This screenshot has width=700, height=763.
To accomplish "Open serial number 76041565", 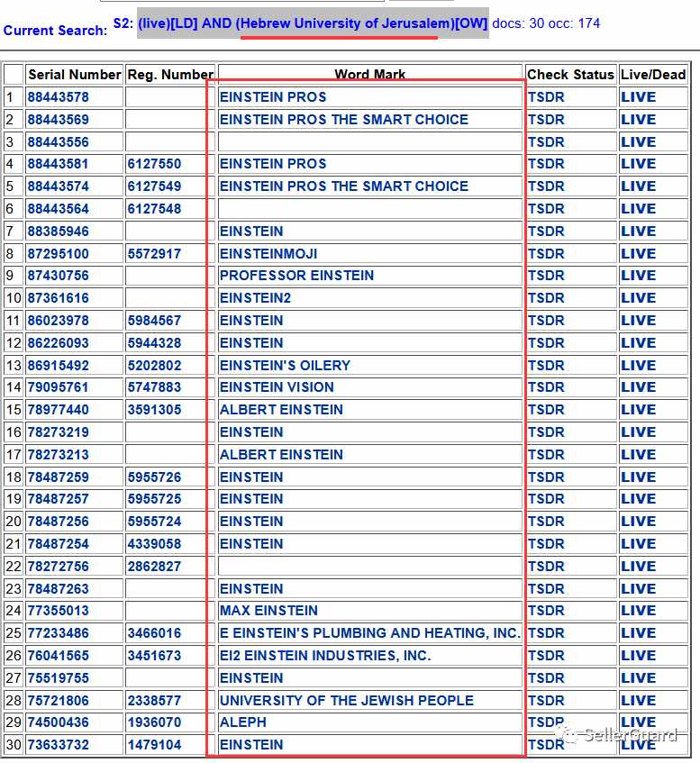I will pyautogui.click(x=58, y=656).
